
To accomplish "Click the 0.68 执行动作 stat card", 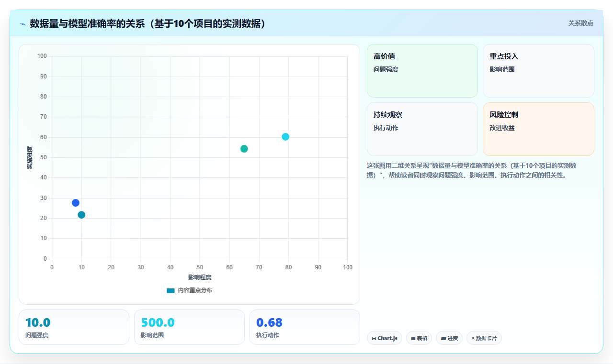I will (305, 327).
